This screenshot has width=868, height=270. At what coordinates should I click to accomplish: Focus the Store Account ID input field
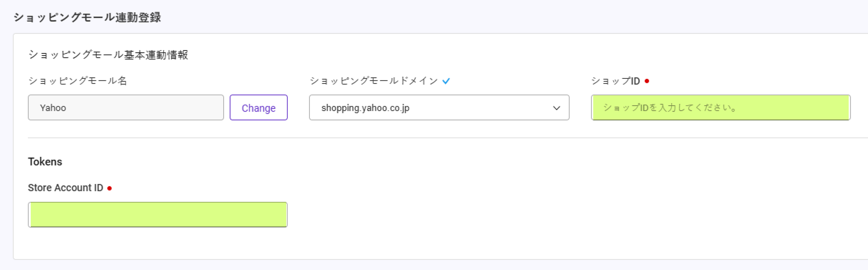(x=158, y=214)
